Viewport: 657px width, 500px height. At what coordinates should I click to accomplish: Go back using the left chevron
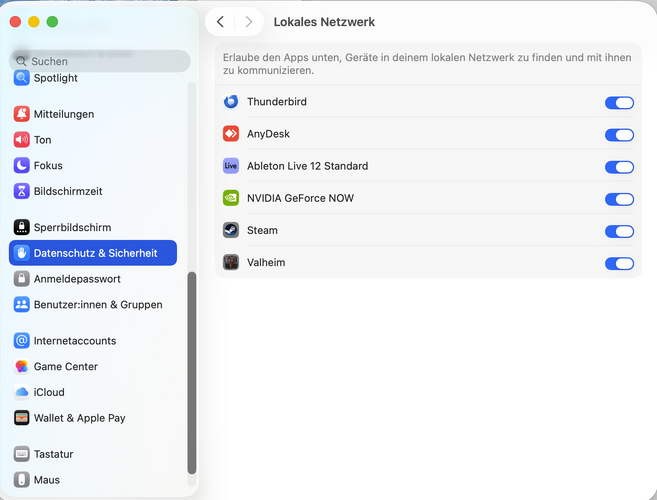coord(220,22)
